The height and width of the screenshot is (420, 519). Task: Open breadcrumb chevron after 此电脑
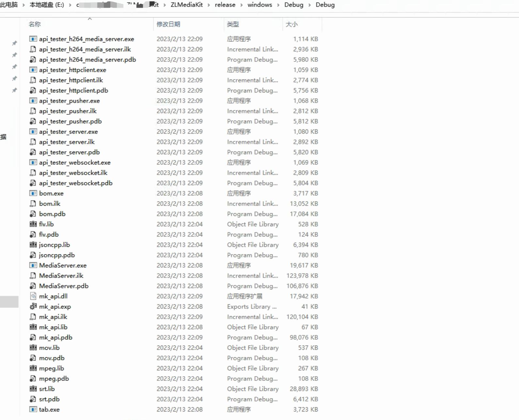point(24,5)
